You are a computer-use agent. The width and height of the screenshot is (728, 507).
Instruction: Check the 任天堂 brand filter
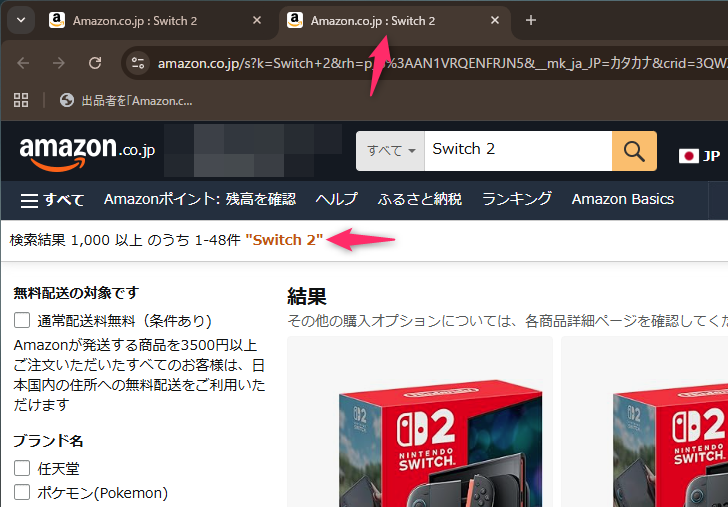click(22, 467)
